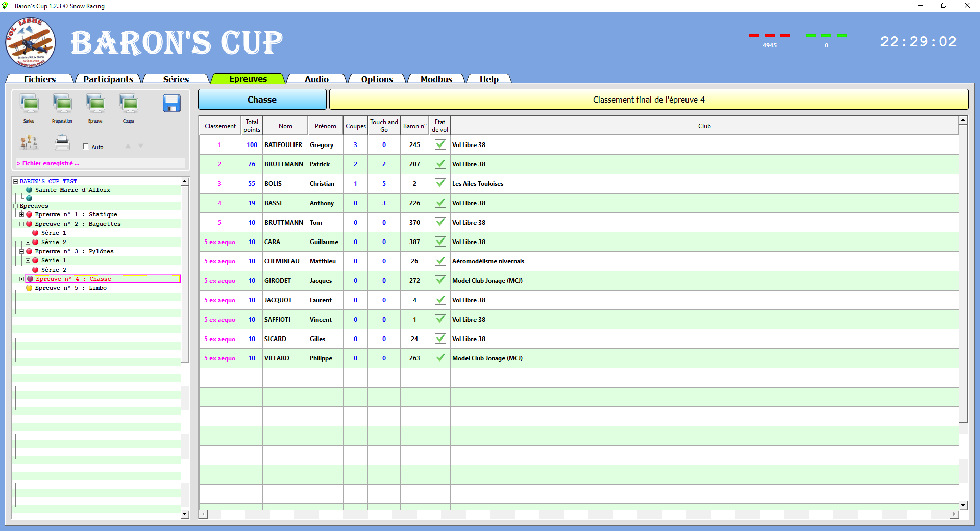Open the Modbus tab

pyautogui.click(x=436, y=79)
